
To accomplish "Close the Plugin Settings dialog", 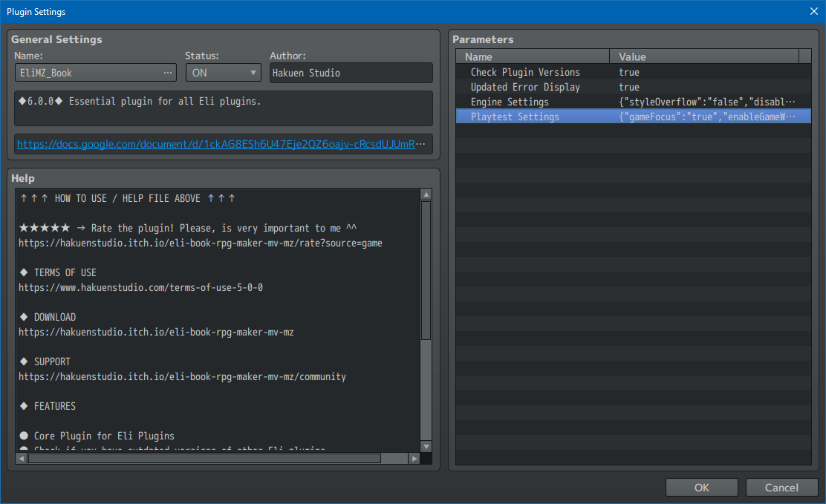I will (814, 11).
